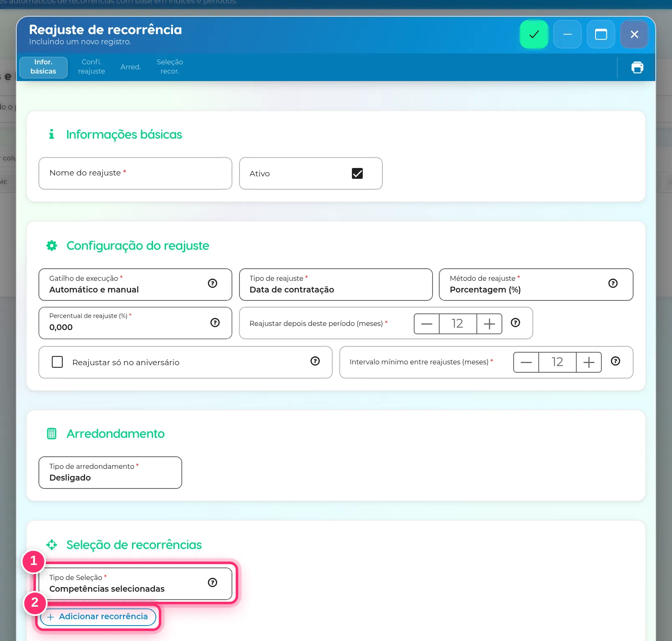Open help for Reajustar depois deste período

[x=515, y=323]
